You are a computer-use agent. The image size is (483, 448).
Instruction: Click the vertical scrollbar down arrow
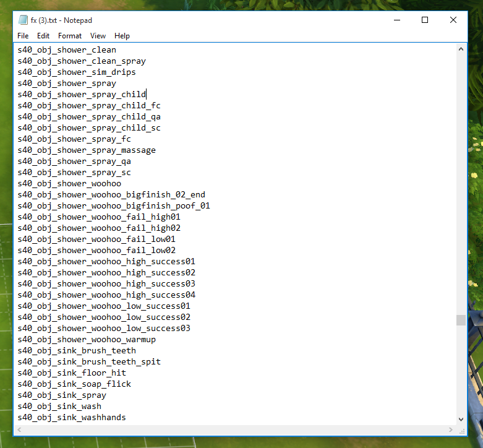click(x=461, y=420)
